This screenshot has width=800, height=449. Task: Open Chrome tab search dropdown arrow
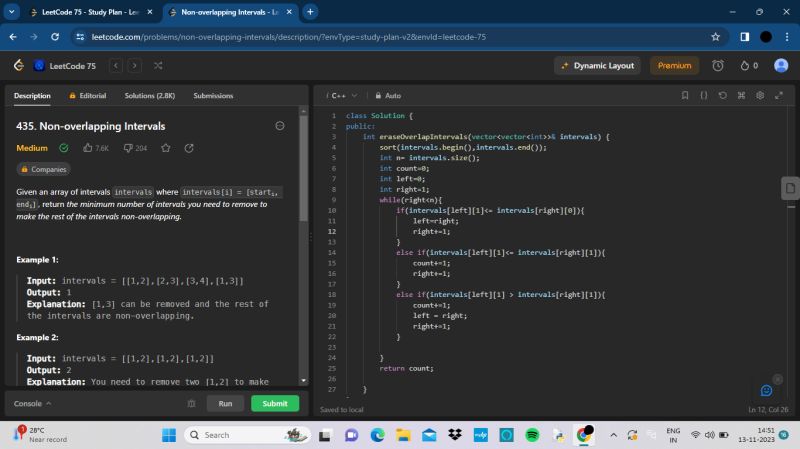pyautogui.click(x=11, y=11)
